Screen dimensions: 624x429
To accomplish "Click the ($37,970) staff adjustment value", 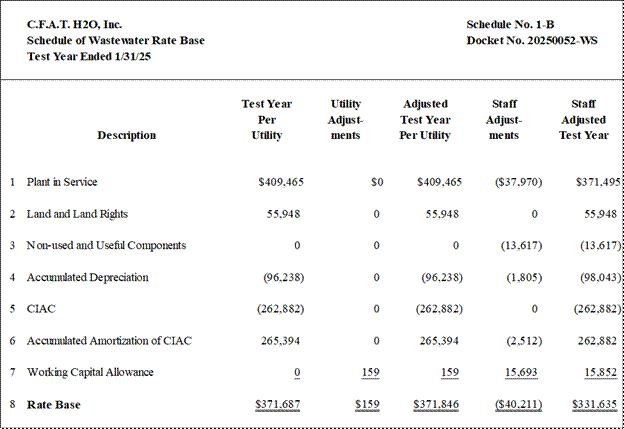I will (x=519, y=182).
